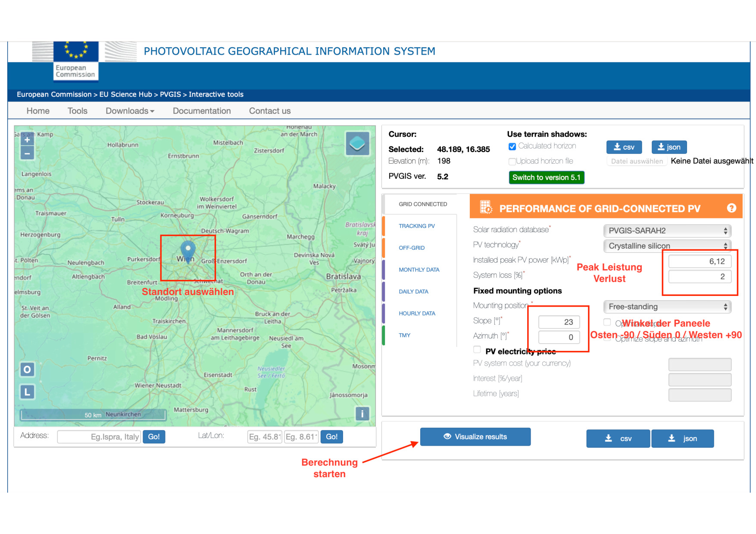Image resolution: width=756 pixels, height=534 pixels.
Task: Enable Upload horizon file checkbox
Action: click(512, 161)
